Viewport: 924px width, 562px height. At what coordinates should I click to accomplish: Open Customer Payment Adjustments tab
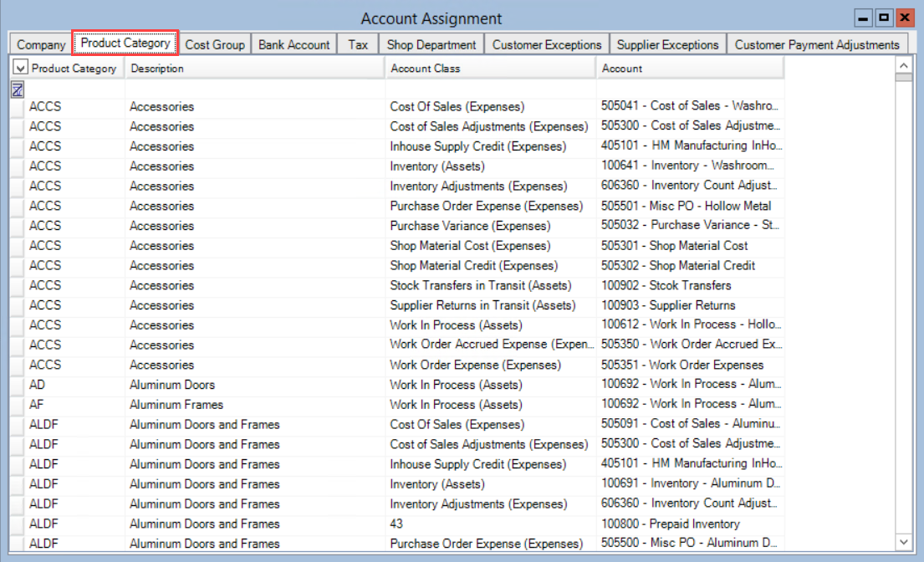(x=817, y=45)
